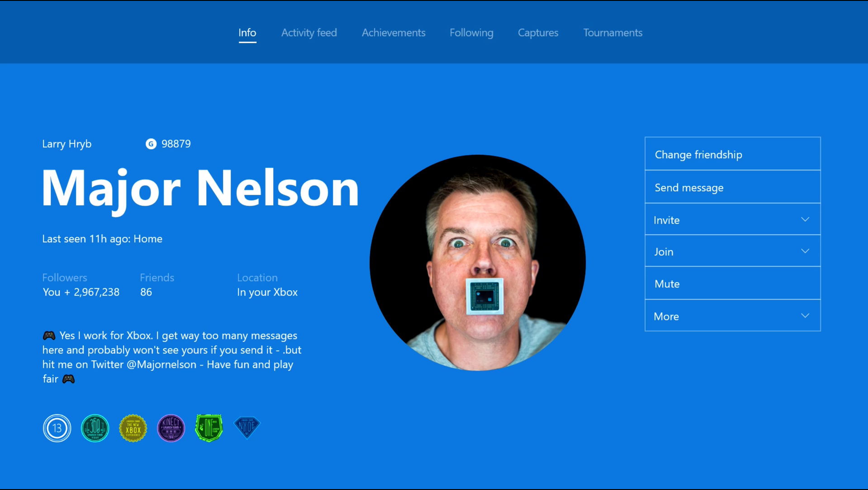868x490 pixels.
Task: Open the More options dropdown
Action: (x=732, y=316)
